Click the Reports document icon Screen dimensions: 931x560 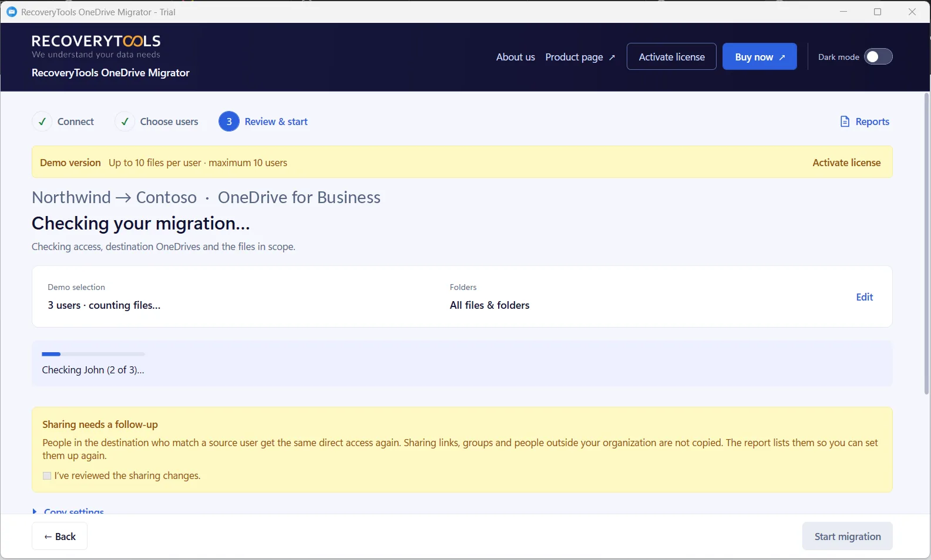pos(845,122)
